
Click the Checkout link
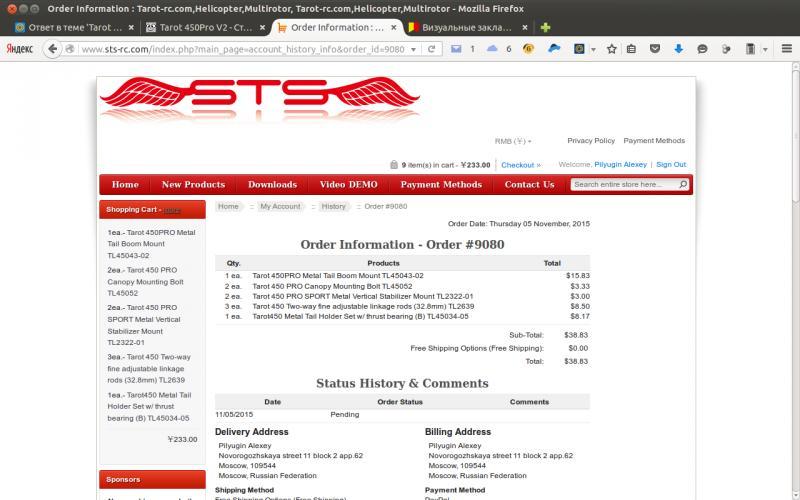tap(520, 165)
